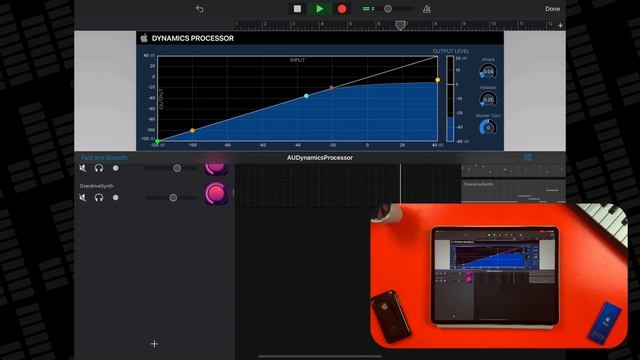Select the green point at the curve origin
640x360 pixels.
[157, 141]
